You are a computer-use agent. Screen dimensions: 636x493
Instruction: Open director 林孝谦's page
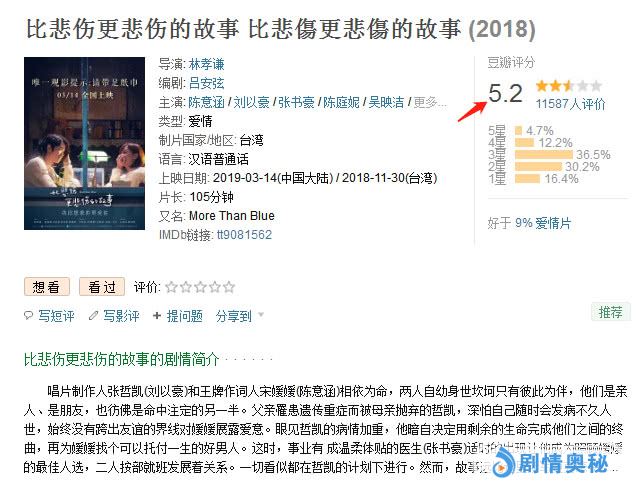(x=206, y=64)
